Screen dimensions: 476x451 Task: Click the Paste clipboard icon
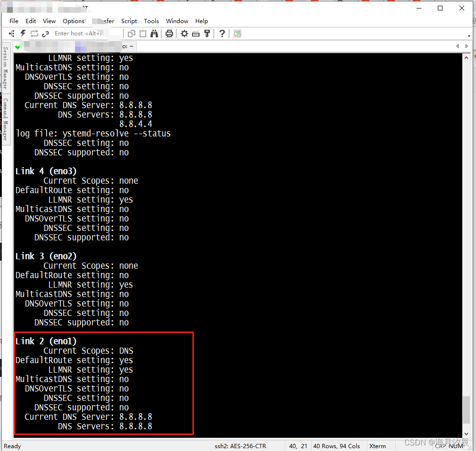(142, 34)
